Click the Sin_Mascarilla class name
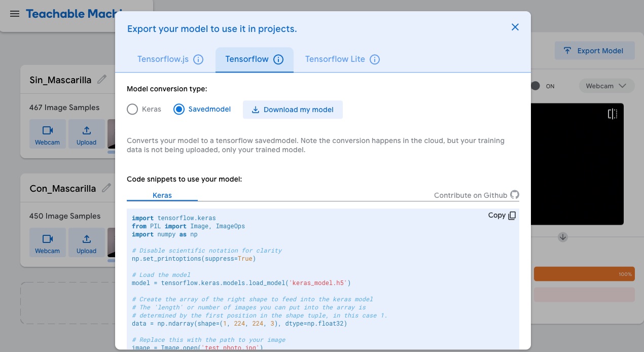The image size is (644, 352). [60, 80]
